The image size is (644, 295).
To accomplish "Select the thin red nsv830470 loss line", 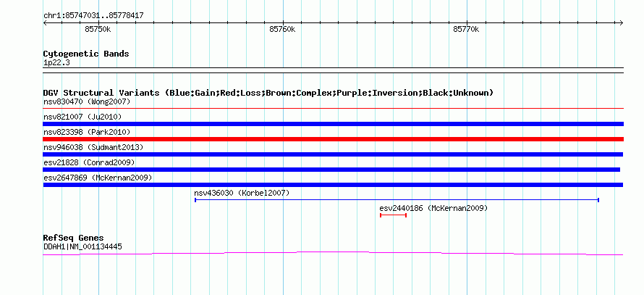I will pyautogui.click(x=334, y=109).
